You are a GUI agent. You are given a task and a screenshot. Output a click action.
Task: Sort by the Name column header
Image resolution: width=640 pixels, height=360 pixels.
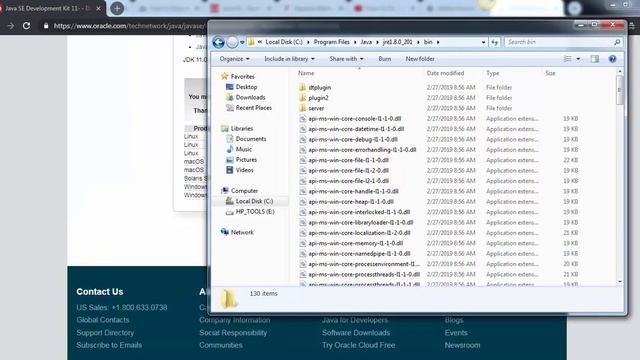(306, 73)
